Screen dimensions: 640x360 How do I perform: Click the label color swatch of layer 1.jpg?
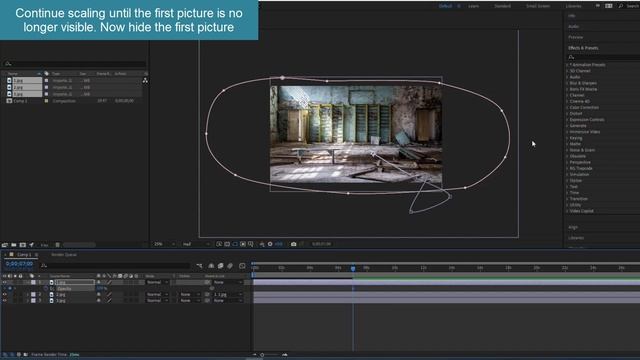[33, 282]
